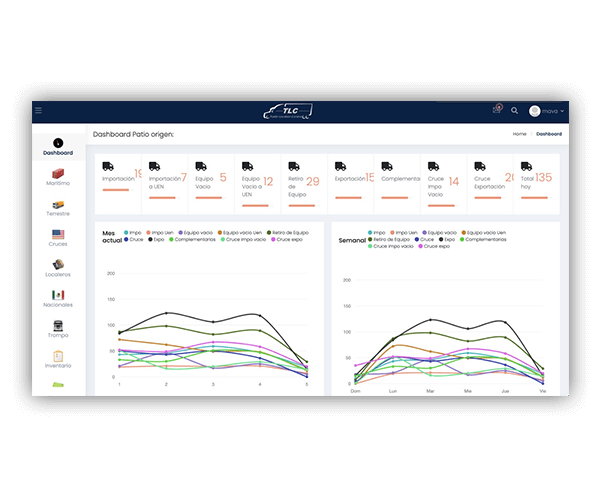
Task: Click the Home breadcrumb link
Action: point(519,133)
